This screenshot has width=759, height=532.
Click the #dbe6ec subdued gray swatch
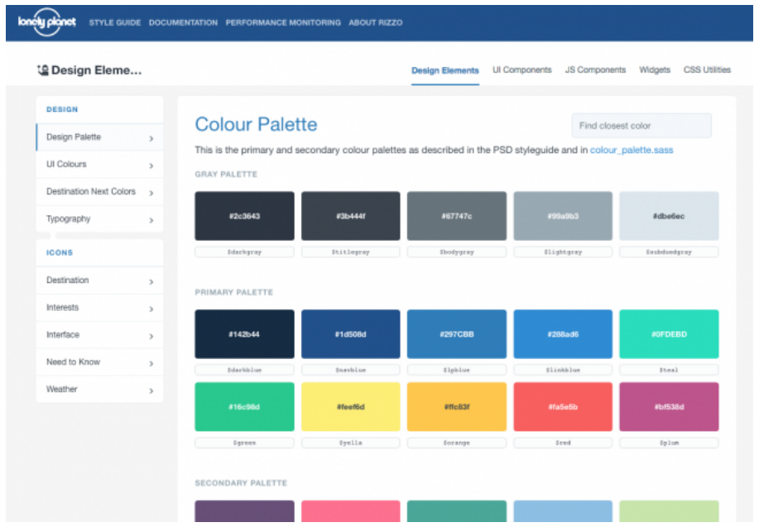click(x=669, y=216)
